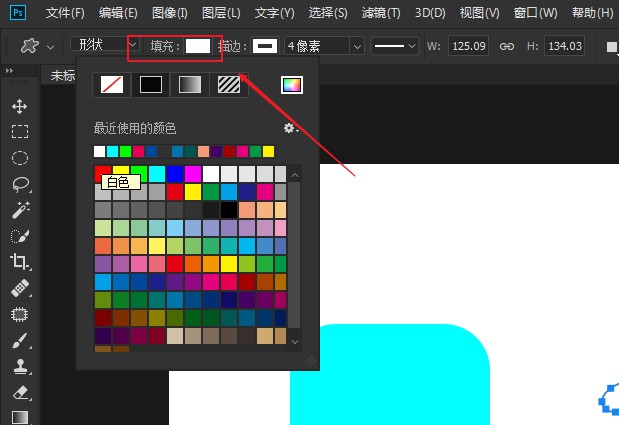The width and height of the screenshot is (619, 425).
Task: Select the Brush tool
Action: [x=20, y=341]
